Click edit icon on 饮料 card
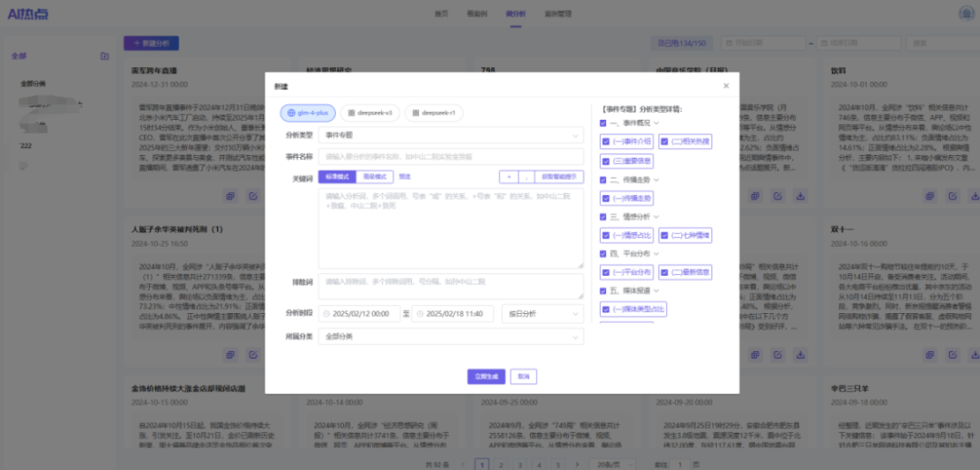 pos(953,196)
